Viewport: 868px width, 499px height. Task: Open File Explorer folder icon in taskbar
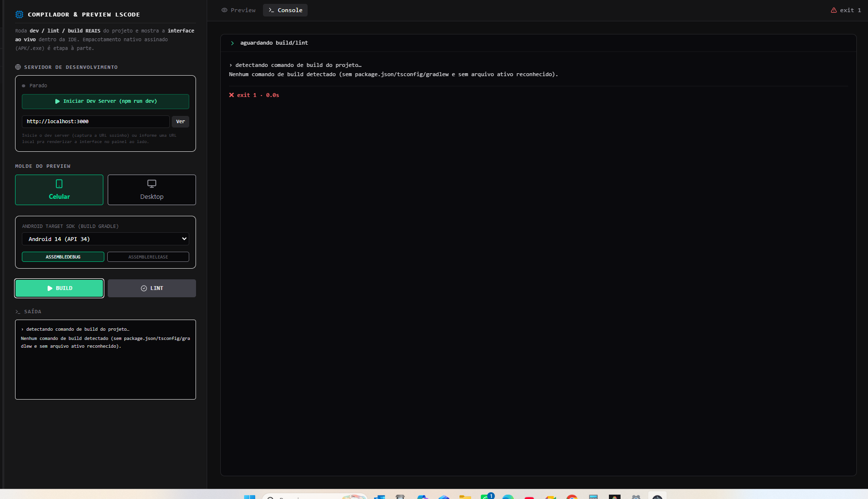[x=465, y=497]
